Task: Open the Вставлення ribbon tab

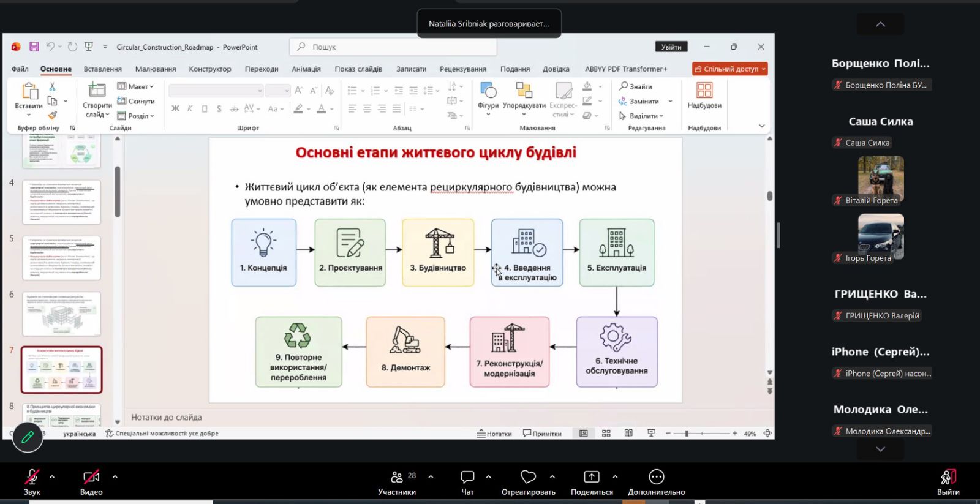Action: (103, 69)
